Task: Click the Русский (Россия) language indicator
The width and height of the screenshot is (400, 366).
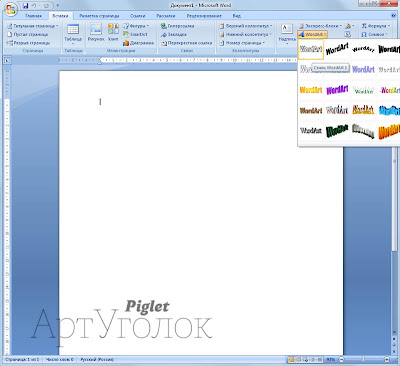Action: (97, 360)
